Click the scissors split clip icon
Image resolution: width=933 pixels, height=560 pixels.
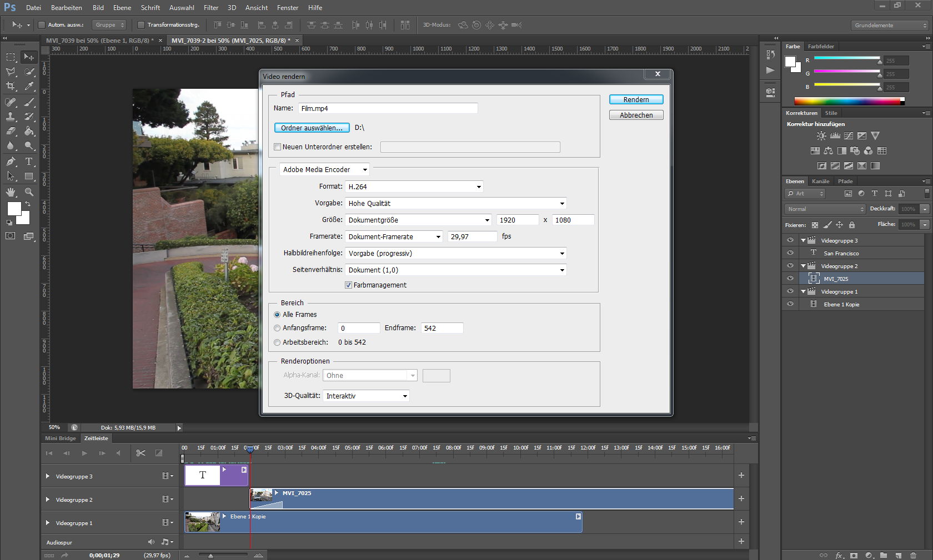pyautogui.click(x=141, y=453)
